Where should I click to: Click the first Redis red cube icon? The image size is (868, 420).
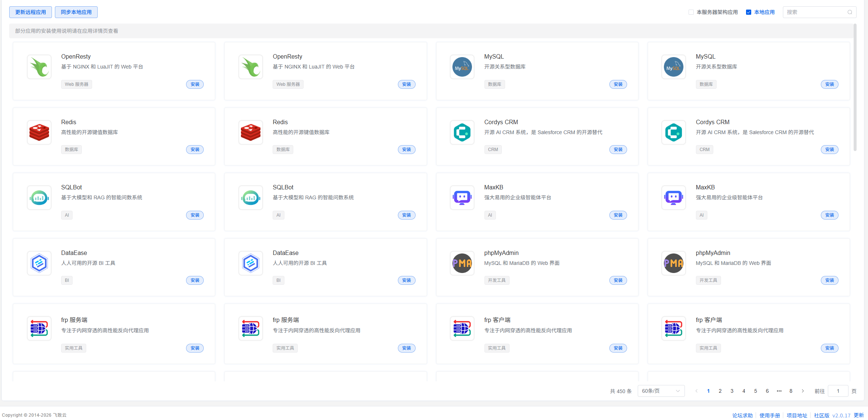tap(39, 132)
